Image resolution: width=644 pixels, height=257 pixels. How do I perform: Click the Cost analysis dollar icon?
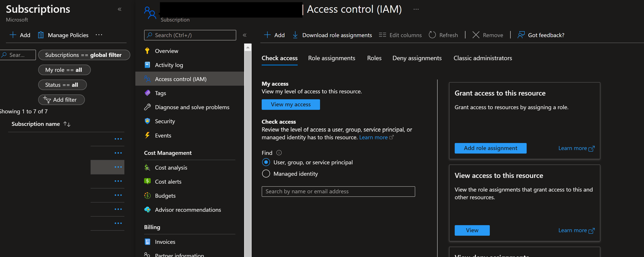click(147, 167)
